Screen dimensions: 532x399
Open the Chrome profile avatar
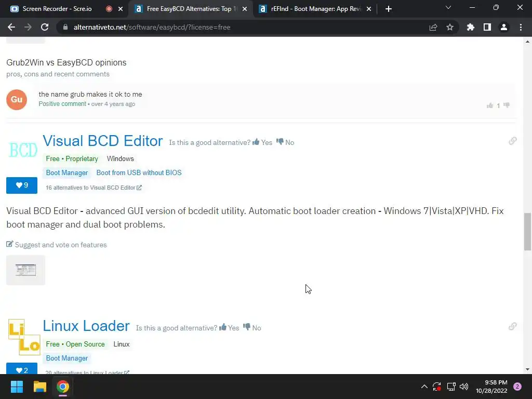pyautogui.click(x=504, y=27)
